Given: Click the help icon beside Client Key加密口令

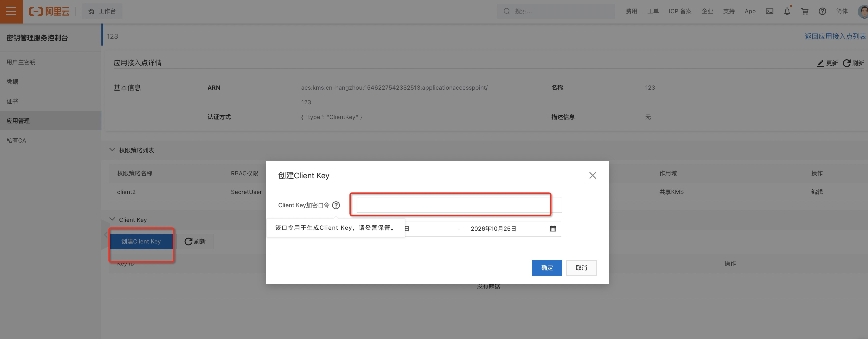Looking at the screenshot, I should coord(336,205).
